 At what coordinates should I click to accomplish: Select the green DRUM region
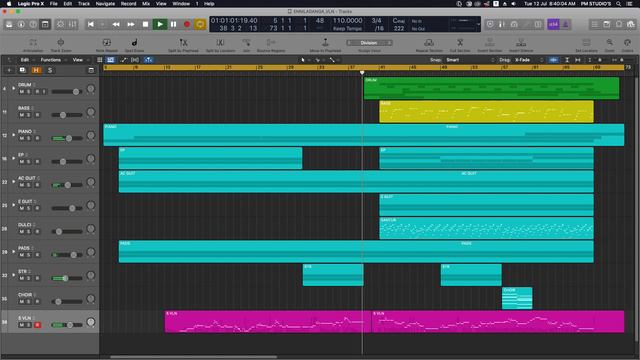491,88
